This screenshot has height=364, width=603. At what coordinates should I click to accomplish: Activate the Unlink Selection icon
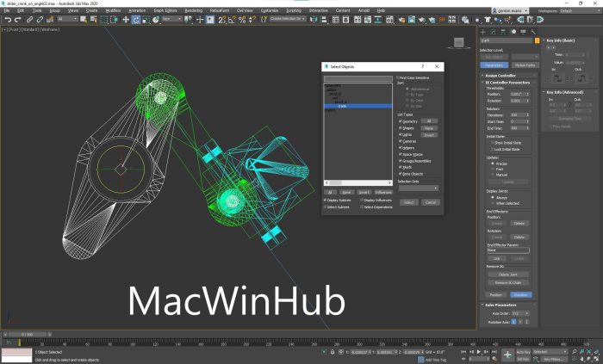40,20
